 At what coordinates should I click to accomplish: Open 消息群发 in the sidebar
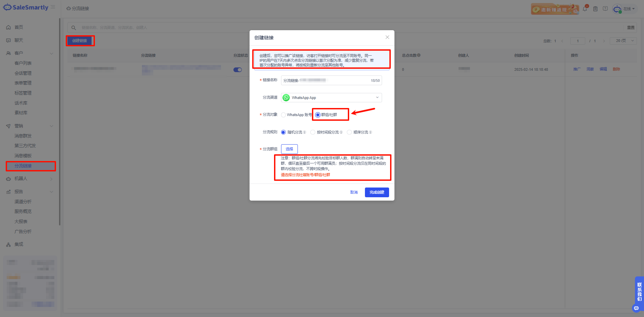23,136
